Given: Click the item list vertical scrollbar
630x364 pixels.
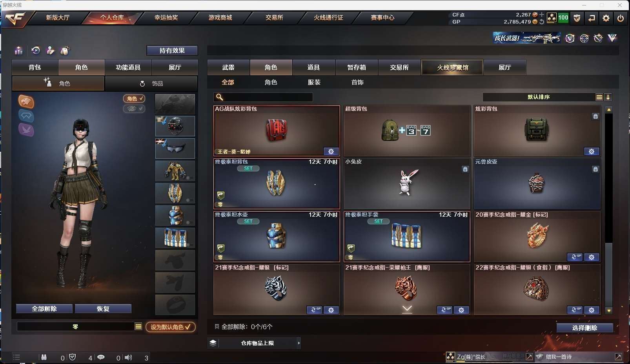Looking at the screenshot, I should tap(609, 210).
